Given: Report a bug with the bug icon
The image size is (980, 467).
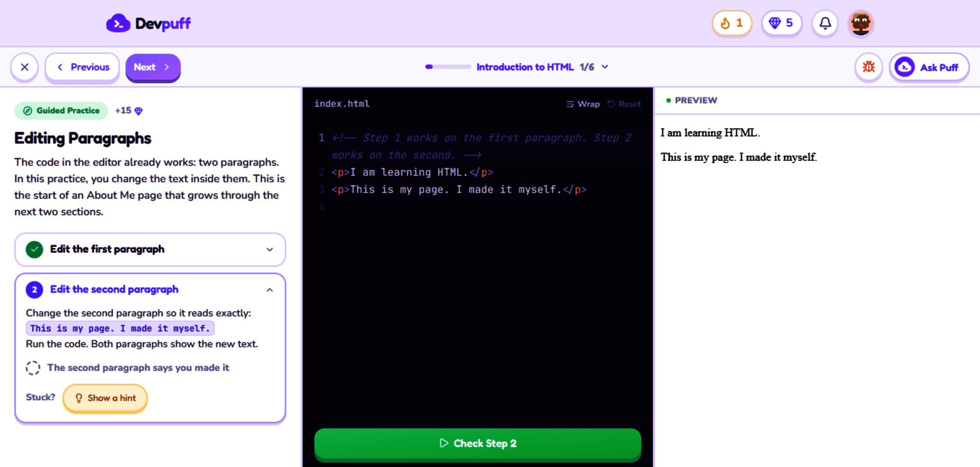Looking at the screenshot, I should [868, 67].
